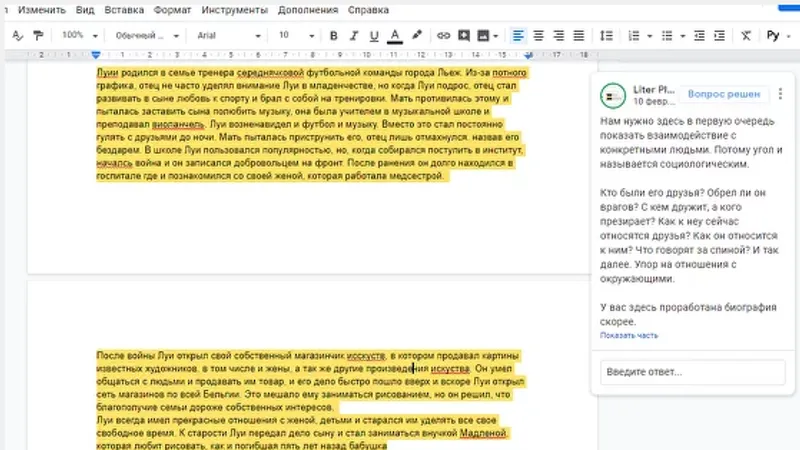Click the Введите ответ reply field
The height and width of the screenshot is (450, 800).
(x=692, y=372)
